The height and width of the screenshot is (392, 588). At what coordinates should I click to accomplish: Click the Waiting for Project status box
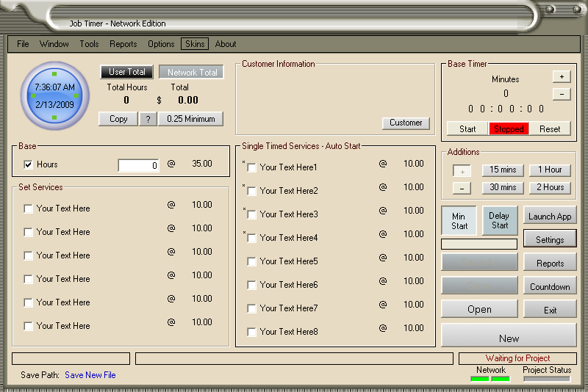pos(517,358)
